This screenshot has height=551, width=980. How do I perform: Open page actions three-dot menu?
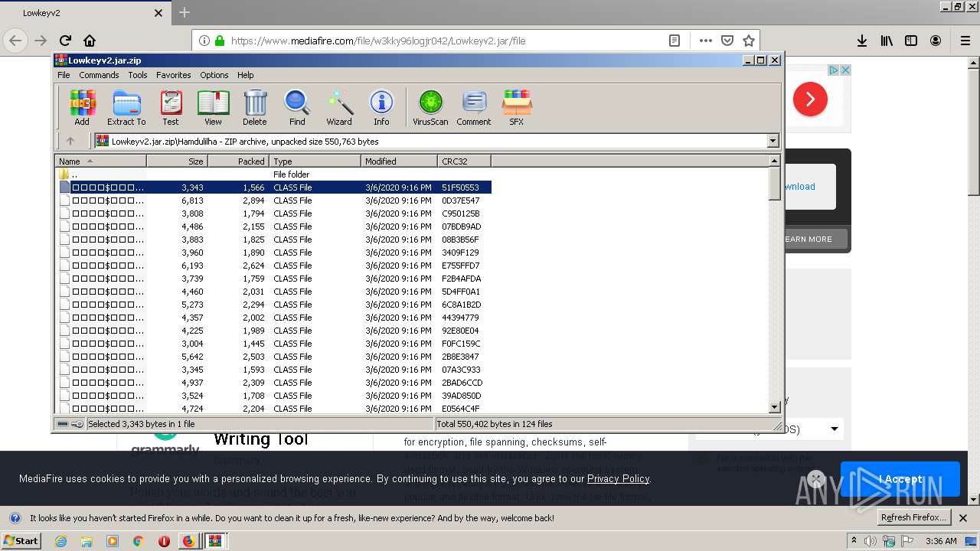click(705, 41)
